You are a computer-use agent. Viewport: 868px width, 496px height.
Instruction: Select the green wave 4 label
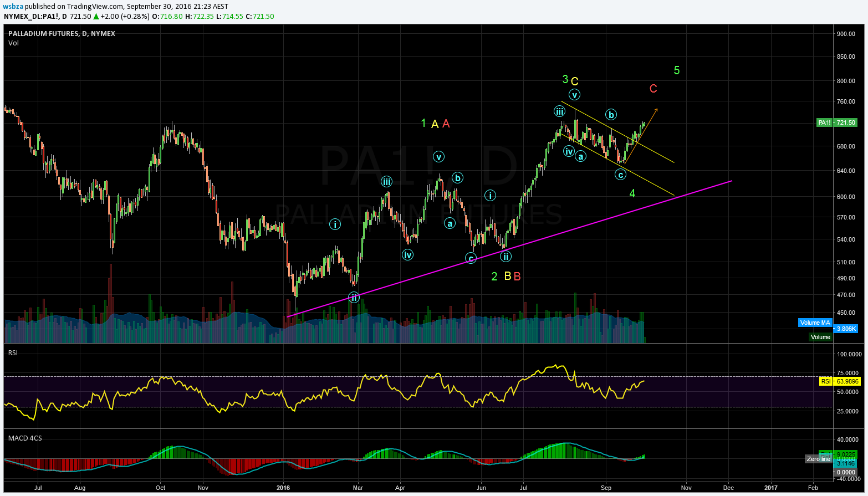[x=632, y=193]
